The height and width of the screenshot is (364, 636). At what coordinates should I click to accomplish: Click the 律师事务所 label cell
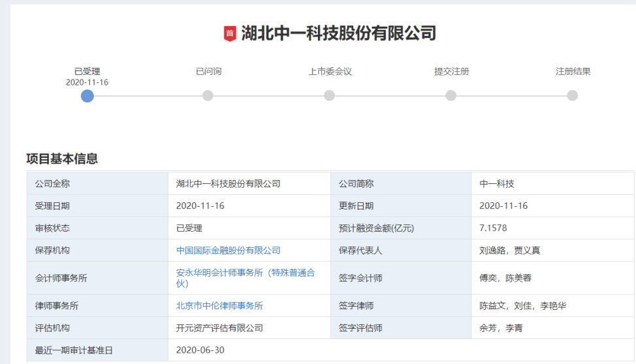tap(97, 306)
